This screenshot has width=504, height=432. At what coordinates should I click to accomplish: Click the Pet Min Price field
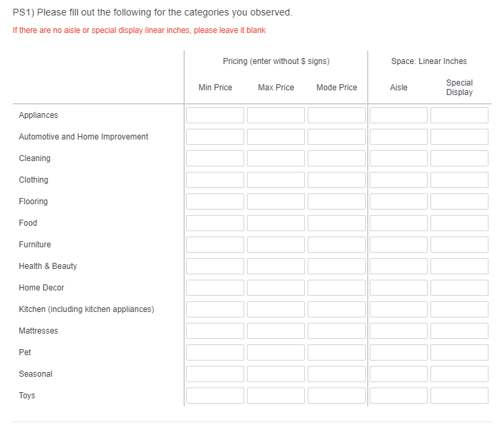pyautogui.click(x=215, y=352)
